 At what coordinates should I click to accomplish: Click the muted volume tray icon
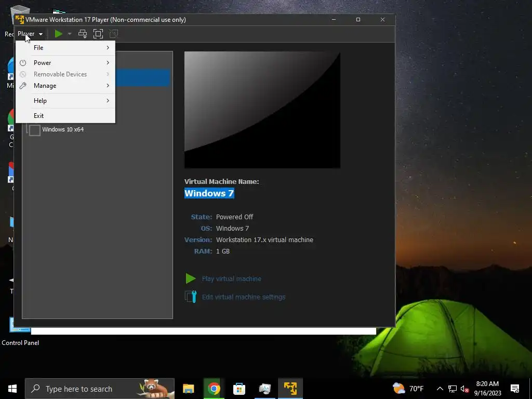point(464,389)
